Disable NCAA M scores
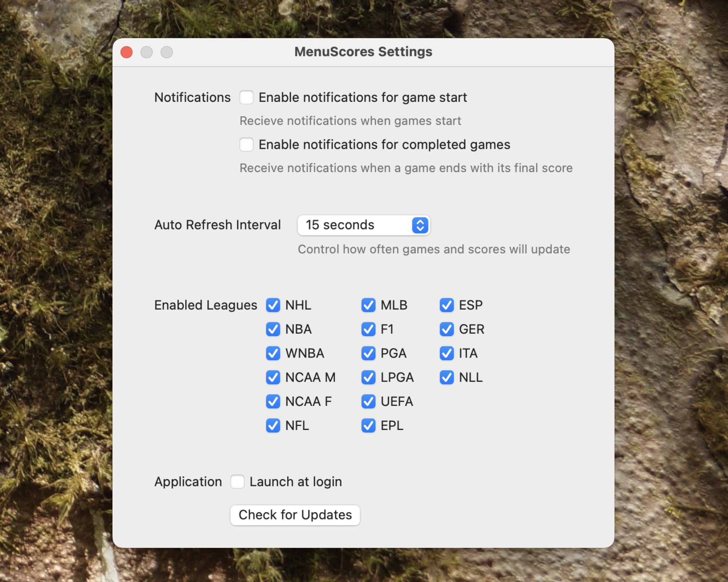Screen dimensions: 728x582 273,377
